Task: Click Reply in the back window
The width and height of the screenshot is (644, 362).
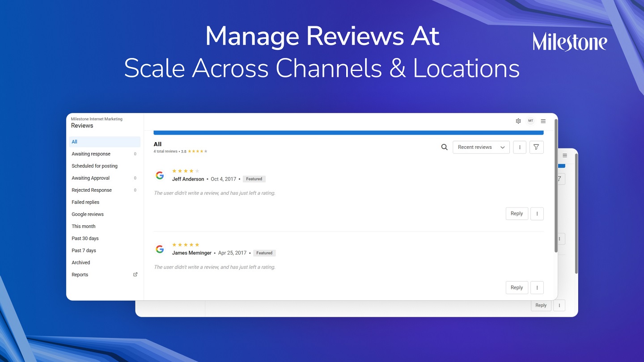Action: (x=541, y=305)
